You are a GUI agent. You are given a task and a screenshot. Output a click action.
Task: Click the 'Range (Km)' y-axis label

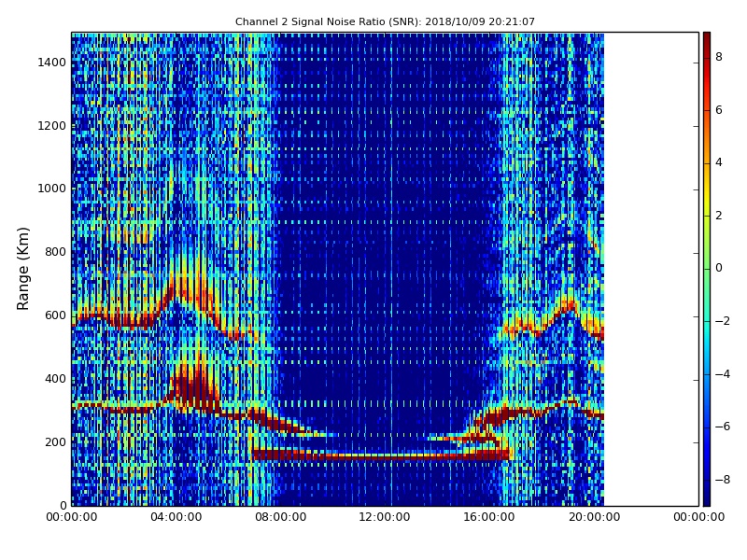click(x=22, y=269)
